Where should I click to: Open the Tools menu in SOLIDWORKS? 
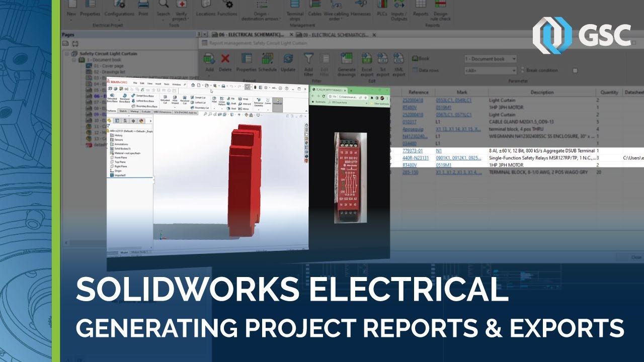click(166, 84)
